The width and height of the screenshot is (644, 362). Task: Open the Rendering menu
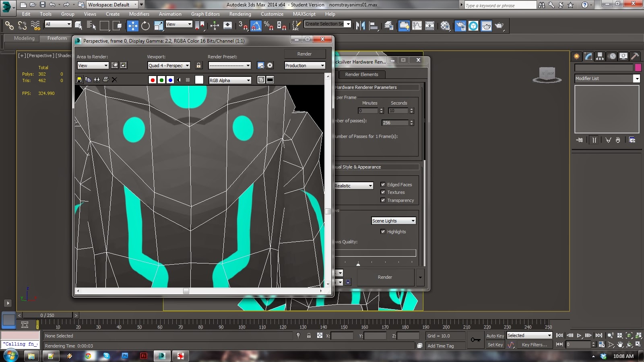(240, 14)
